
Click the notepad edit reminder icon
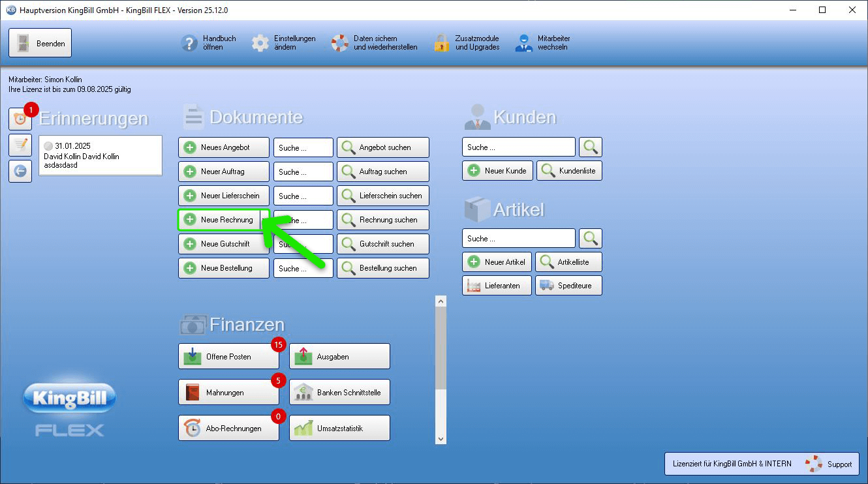point(20,145)
